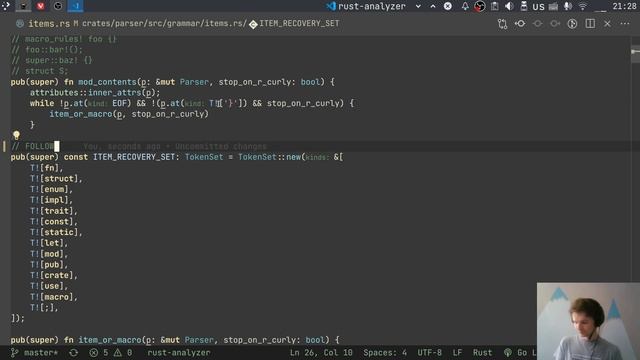The height and width of the screenshot is (360, 640).
Task: Open the notification bell in system tray
Action: click(x=465, y=6)
